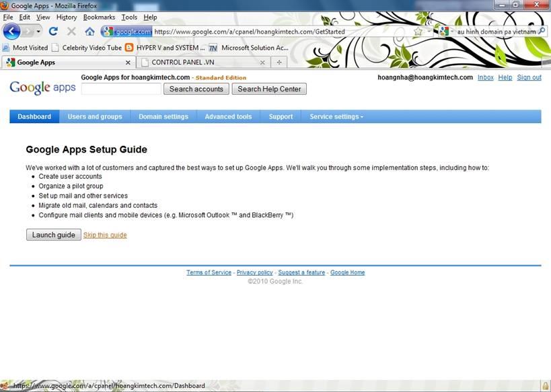Image resolution: width=551 pixels, height=392 pixels.
Task: Minimize the Firefox window
Action: [x=501, y=5]
